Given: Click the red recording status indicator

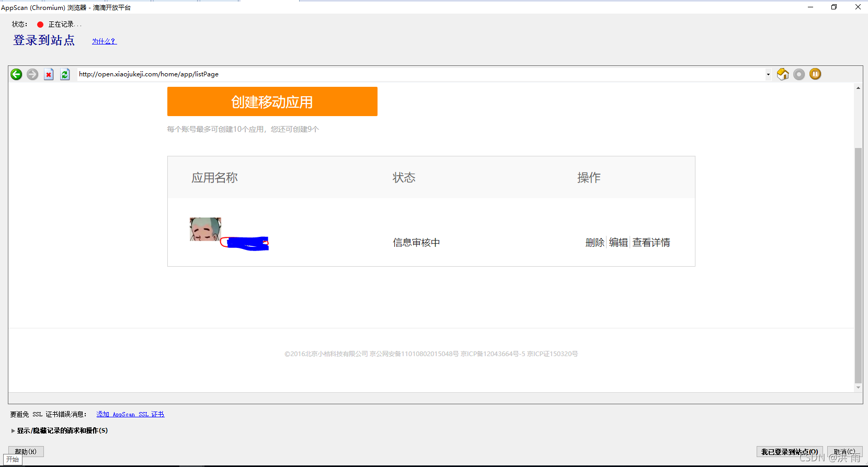Looking at the screenshot, I should click(40, 25).
